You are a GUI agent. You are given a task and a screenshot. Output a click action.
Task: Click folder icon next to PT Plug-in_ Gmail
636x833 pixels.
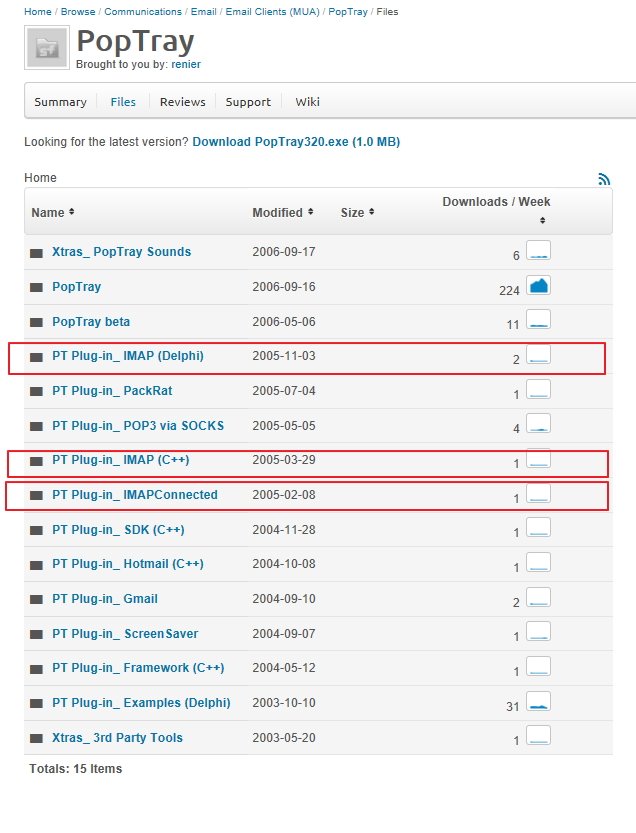click(37, 600)
